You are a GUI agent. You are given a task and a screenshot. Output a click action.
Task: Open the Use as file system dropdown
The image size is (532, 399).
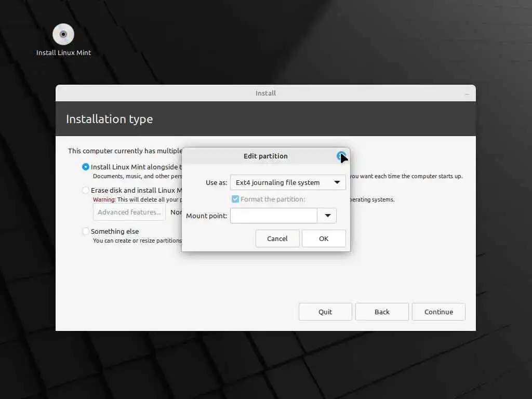pos(288,182)
